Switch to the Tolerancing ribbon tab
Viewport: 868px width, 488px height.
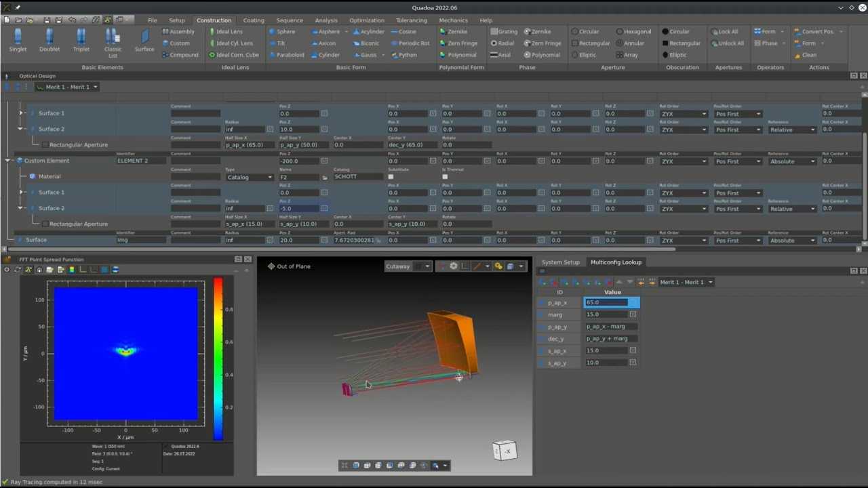pos(412,20)
